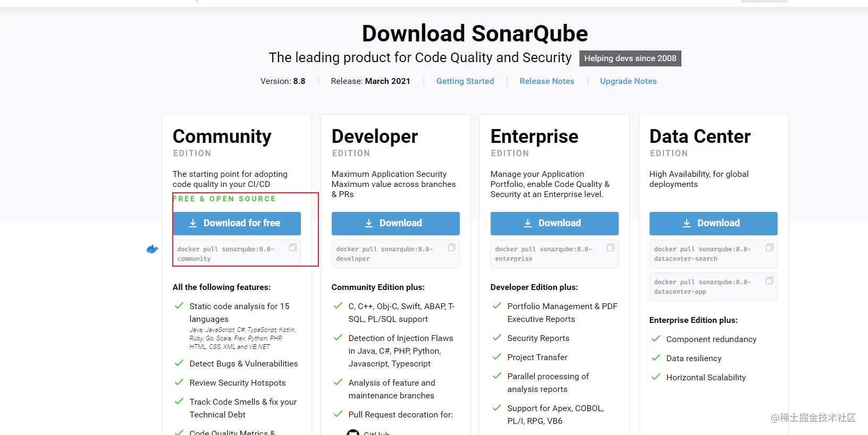Click 'Review Security Hotspots' feature
This screenshot has height=435, width=868.
click(238, 383)
